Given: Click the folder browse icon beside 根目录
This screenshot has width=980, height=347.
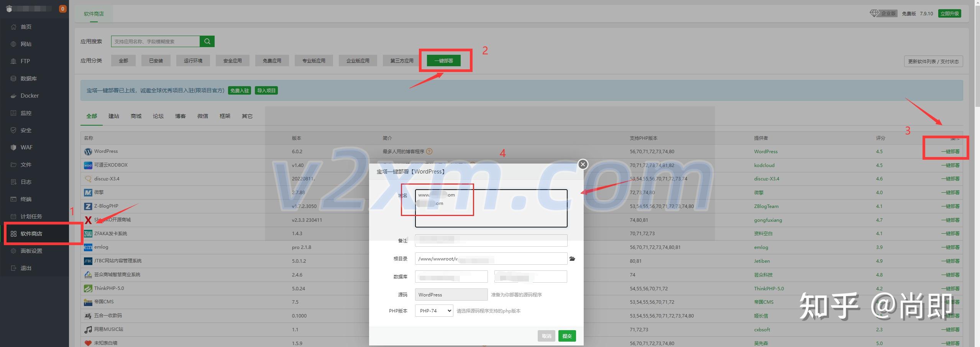Looking at the screenshot, I should coord(572,259).
